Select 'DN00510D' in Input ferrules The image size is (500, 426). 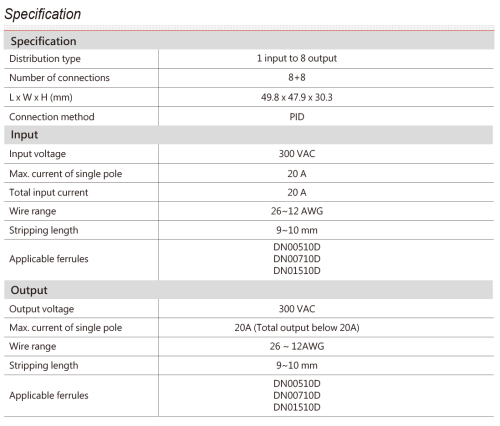[297, 247]
